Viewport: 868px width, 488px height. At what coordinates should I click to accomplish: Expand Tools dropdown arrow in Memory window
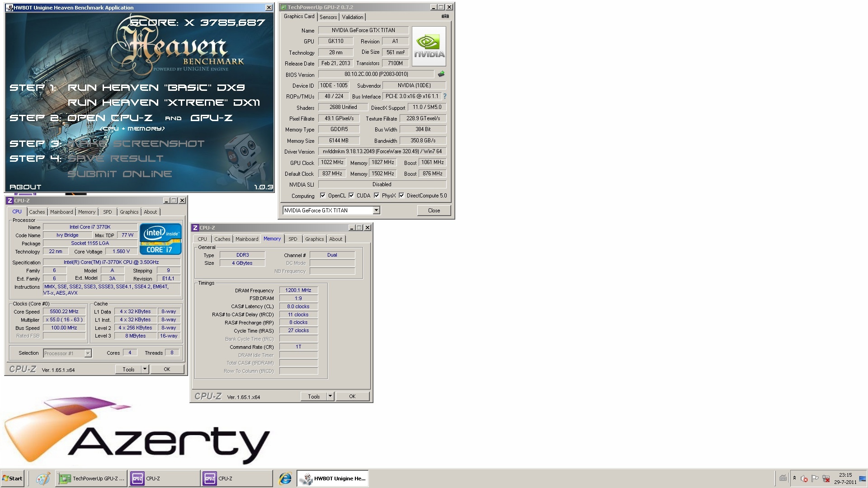[x=330, y=396]
